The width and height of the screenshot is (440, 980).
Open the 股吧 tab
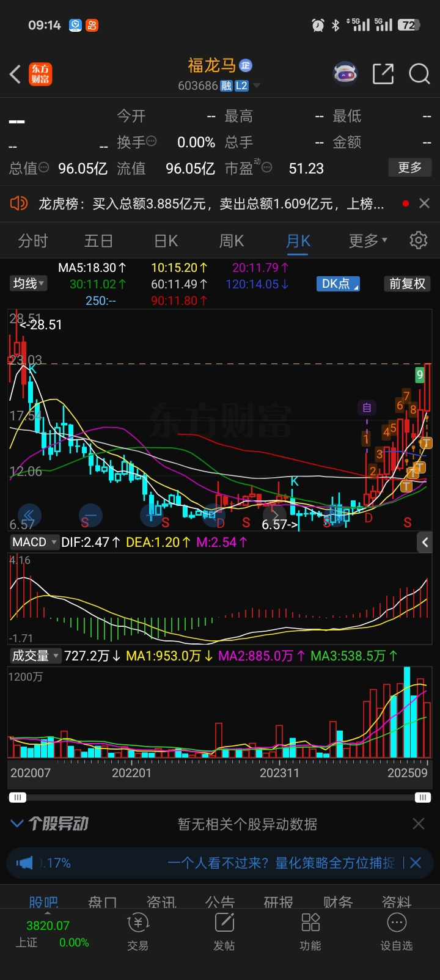pos(43,902)
